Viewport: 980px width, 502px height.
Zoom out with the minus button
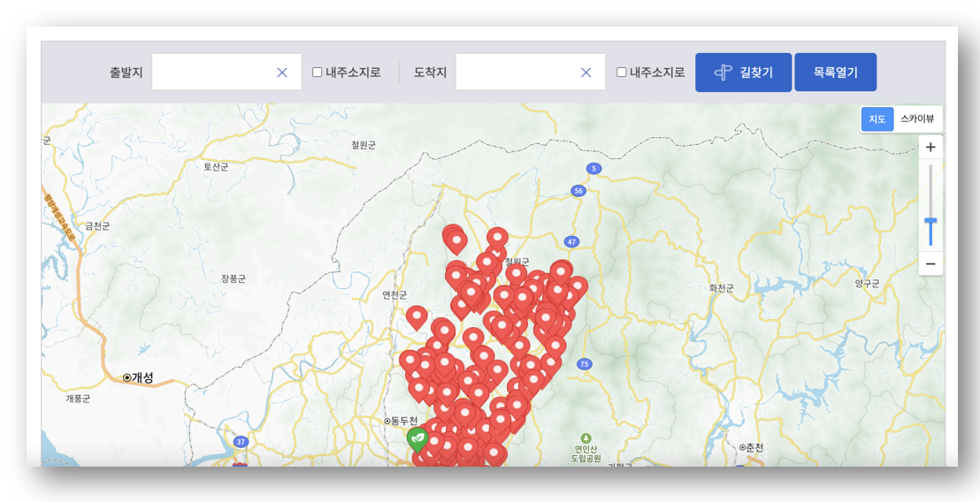tap(930, 264)
